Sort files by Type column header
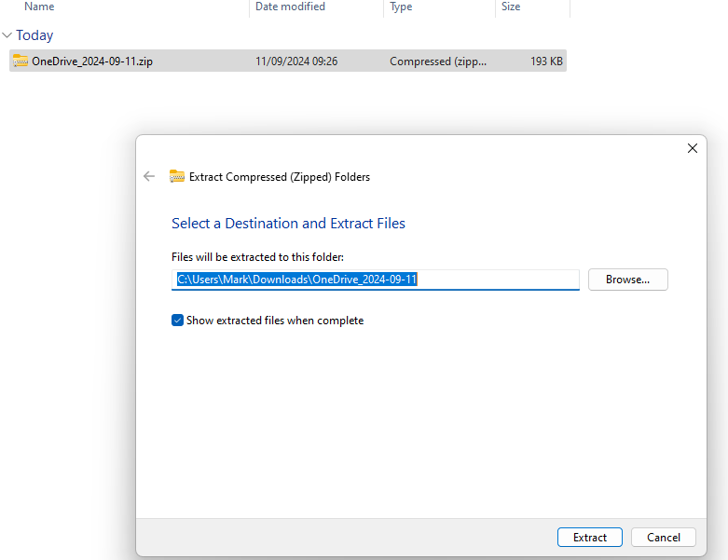 pyautogui.click(x=401, y=7)
